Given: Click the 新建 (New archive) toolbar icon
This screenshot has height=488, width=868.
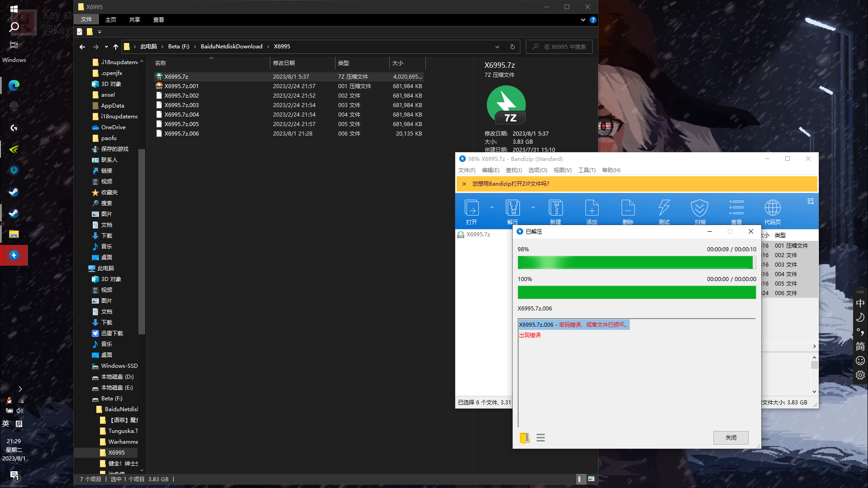Looking at the screenshot, I should 555,208.
